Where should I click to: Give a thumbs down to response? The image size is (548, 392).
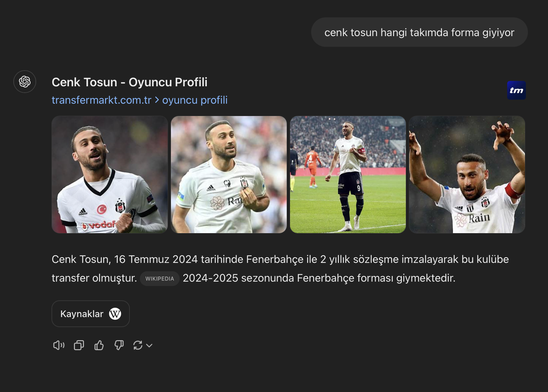point(119,345)
